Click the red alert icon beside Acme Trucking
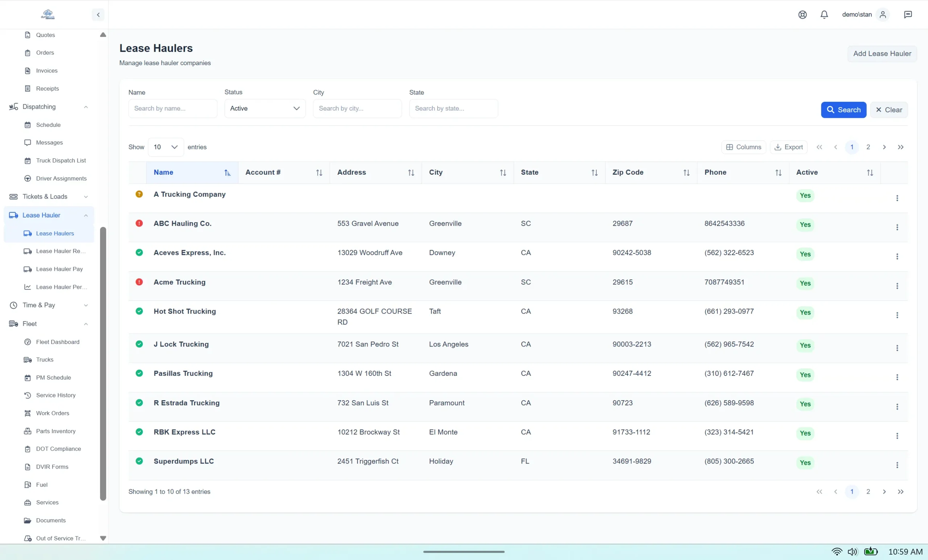The width and height of the screenshot is (928, 560). pos(139,282)
